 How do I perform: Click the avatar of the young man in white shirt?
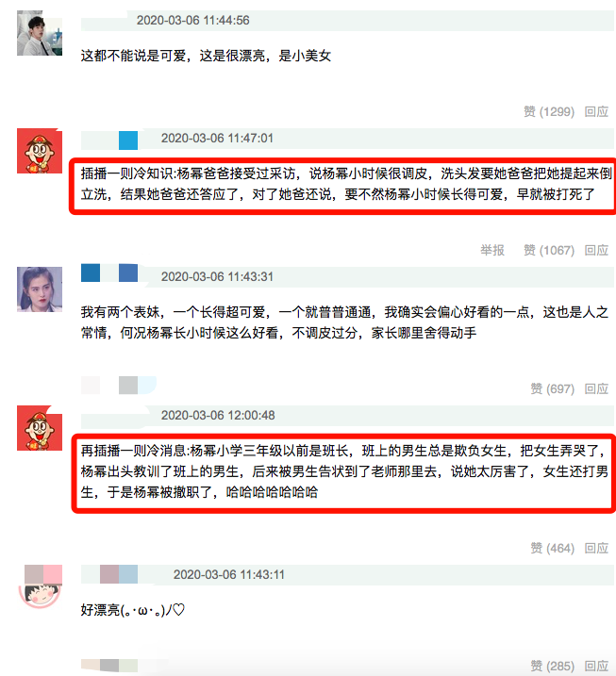tap(40, 33)
